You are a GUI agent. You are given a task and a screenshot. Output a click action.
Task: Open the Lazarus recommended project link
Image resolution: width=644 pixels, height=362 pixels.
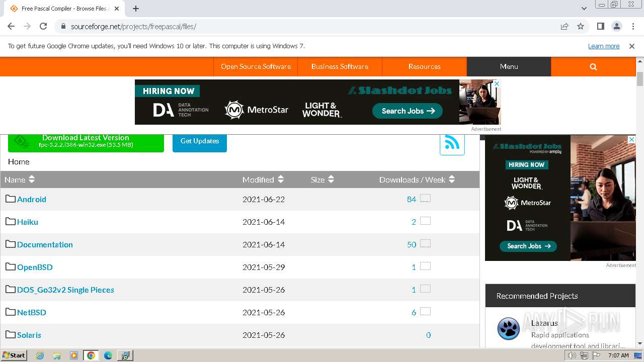tap(544, 323)
